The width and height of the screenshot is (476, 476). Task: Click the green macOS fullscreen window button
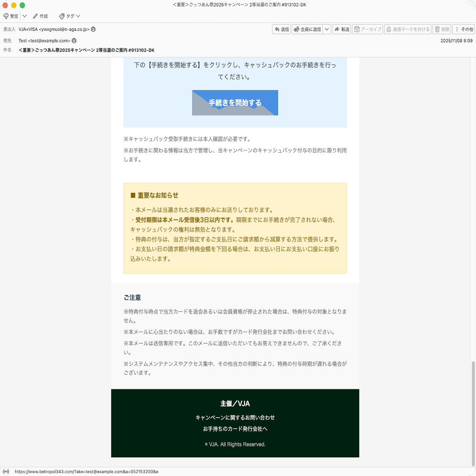point(22,5)
